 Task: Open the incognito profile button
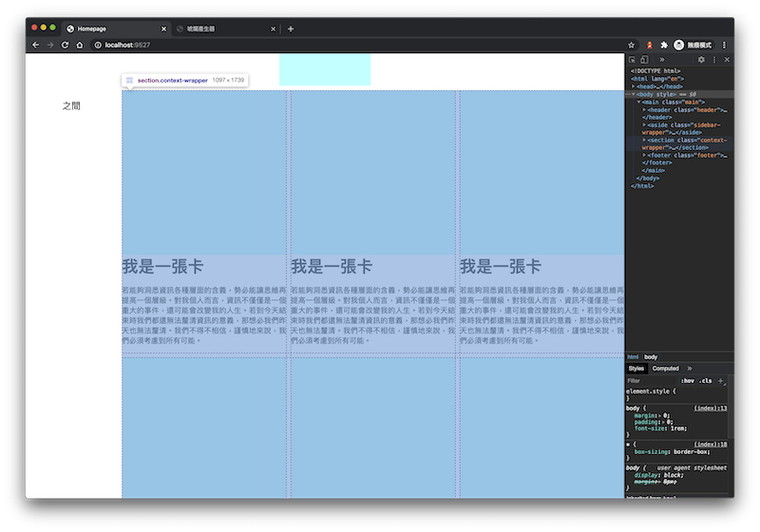(693, 45)
